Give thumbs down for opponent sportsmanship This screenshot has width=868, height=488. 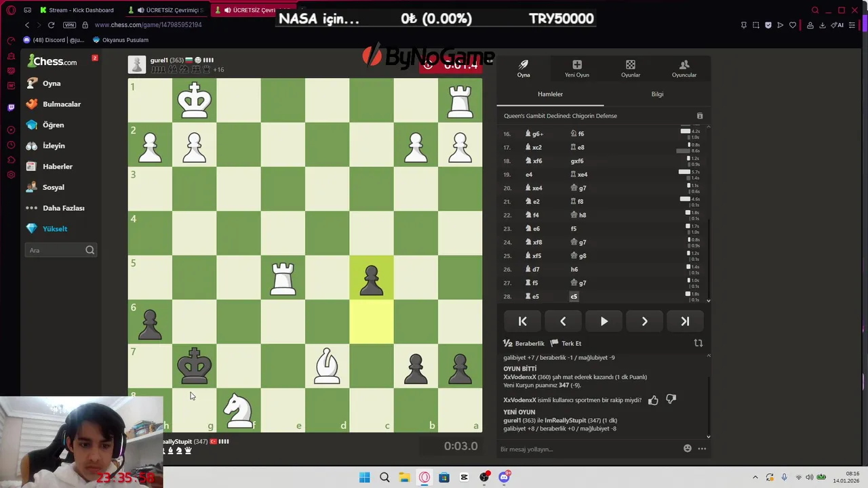pyautogui.click(x=671, y=400)
